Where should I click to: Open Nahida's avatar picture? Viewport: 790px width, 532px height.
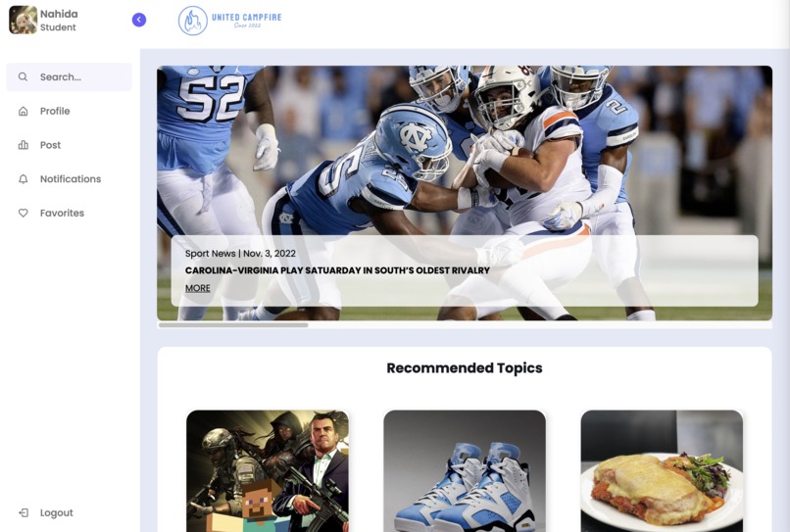(x=24, y=21)
